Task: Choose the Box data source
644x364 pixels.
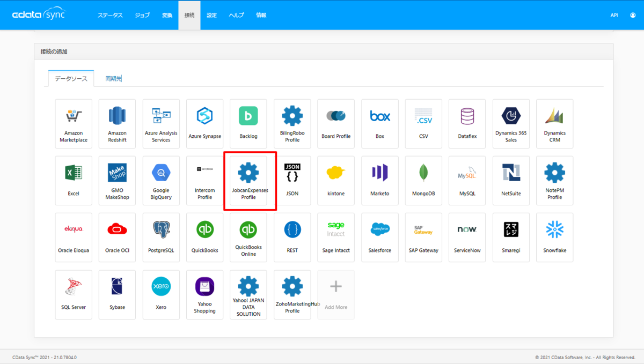Action: (380, 124)
